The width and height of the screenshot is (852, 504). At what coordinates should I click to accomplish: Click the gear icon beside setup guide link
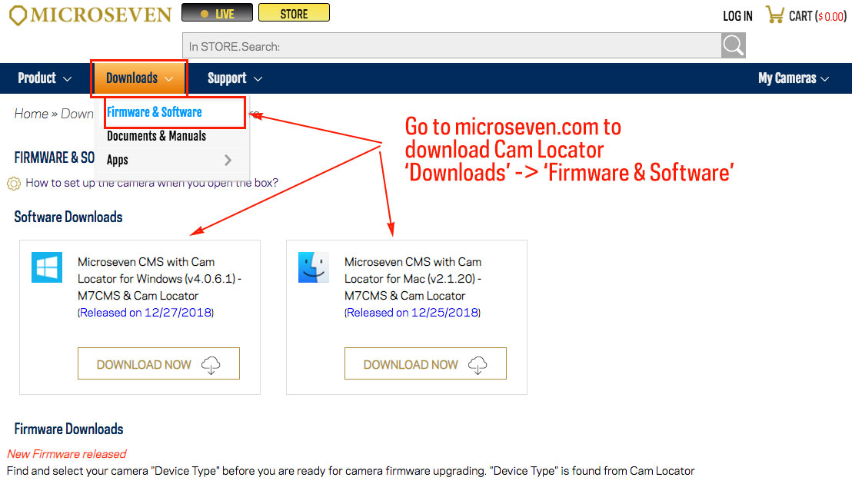(x=14, y=184)
